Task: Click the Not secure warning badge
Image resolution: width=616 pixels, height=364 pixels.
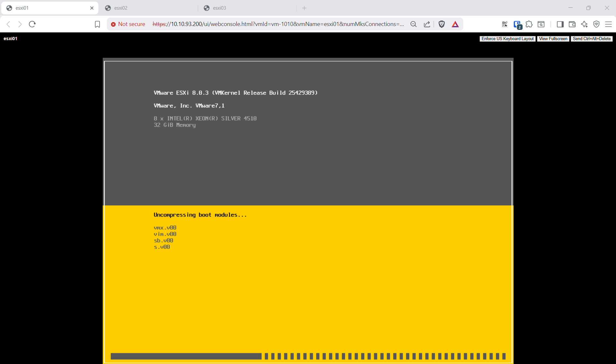Action: tap(128, 24)
